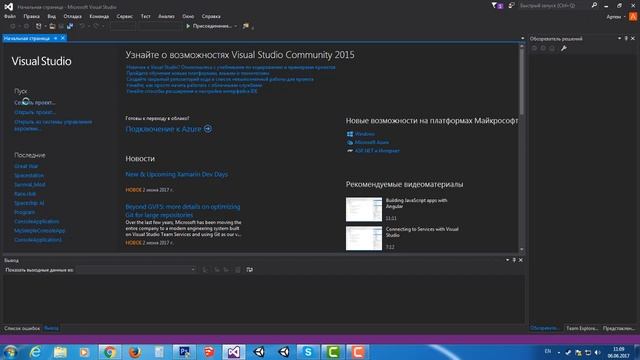Open Photoshop from the taskbar
Screen dimensions: 640x360
tap(184, 352)
